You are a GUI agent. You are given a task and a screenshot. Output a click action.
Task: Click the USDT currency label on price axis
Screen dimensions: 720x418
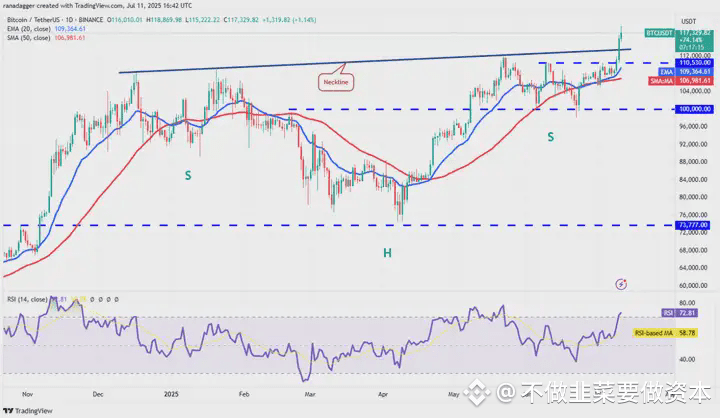pyautogui.click(x=688, y=22)
